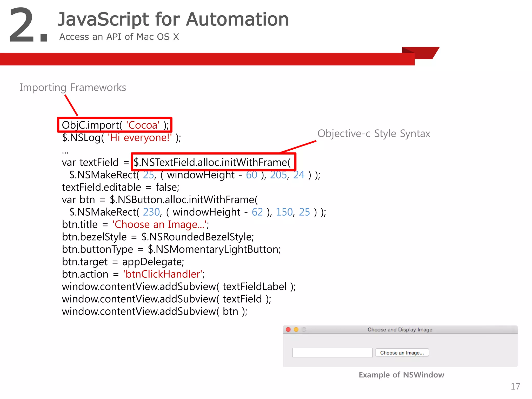This screenshot has width=532, height=399.
Task: Click the slide title JavaScript for Automation
Action: tap(173, 19)
